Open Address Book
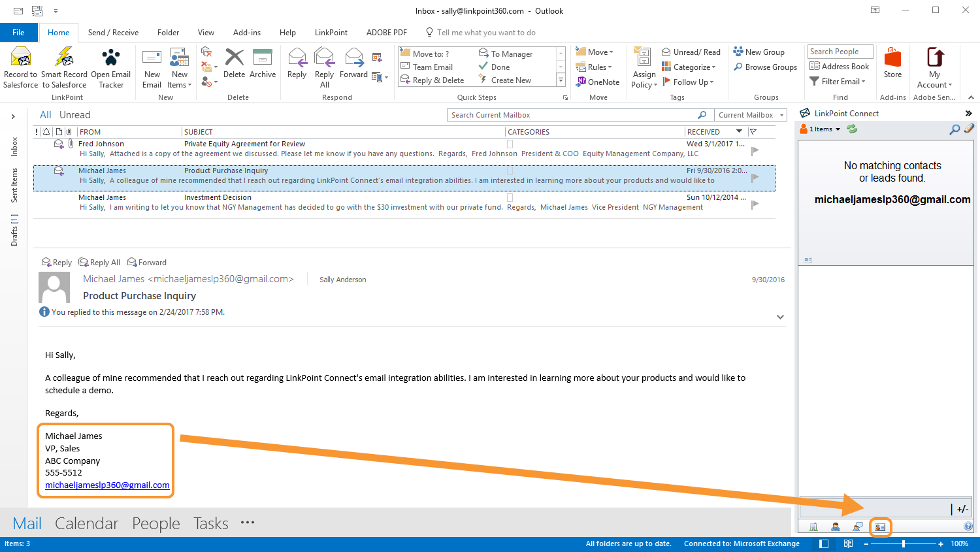980x552 pixels. click(x=840, y=67)
